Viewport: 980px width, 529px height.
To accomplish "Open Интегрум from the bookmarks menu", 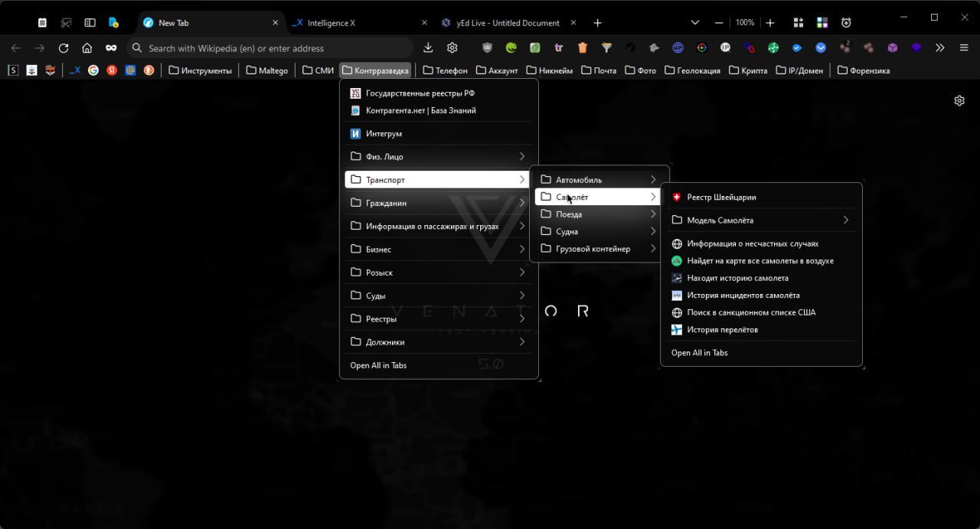I will point(439,133).
